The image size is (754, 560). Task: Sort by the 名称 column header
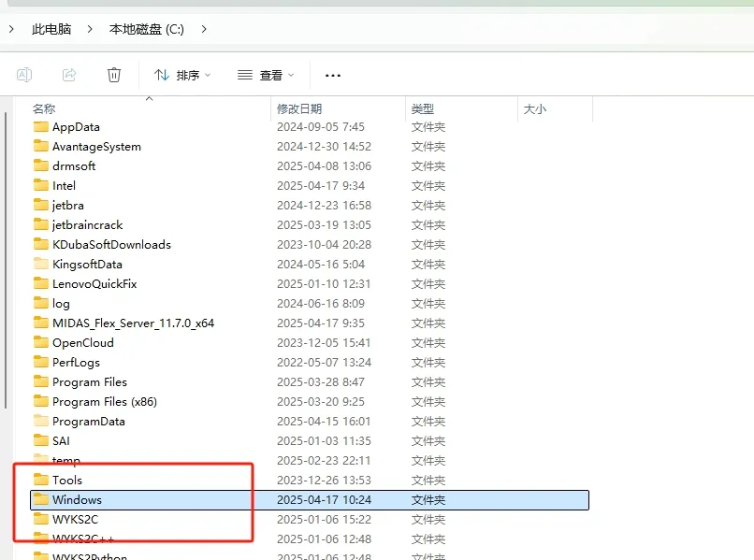point(44,109)
